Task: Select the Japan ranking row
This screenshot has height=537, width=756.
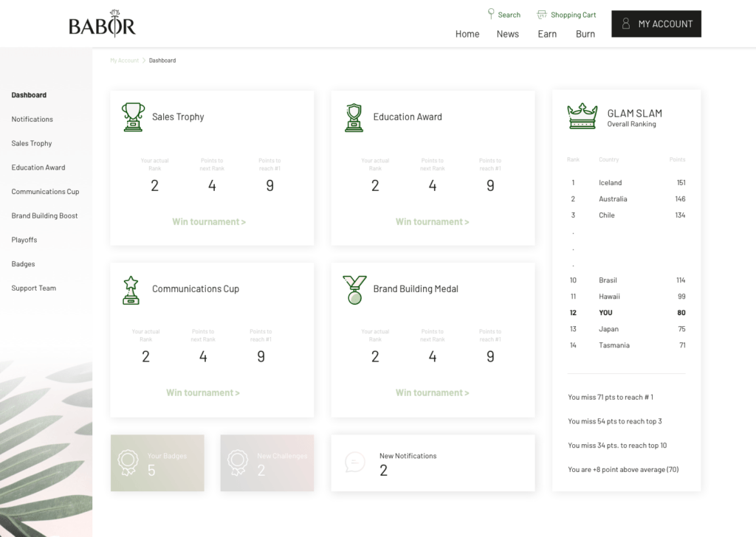Action: [x=626, y=330]
